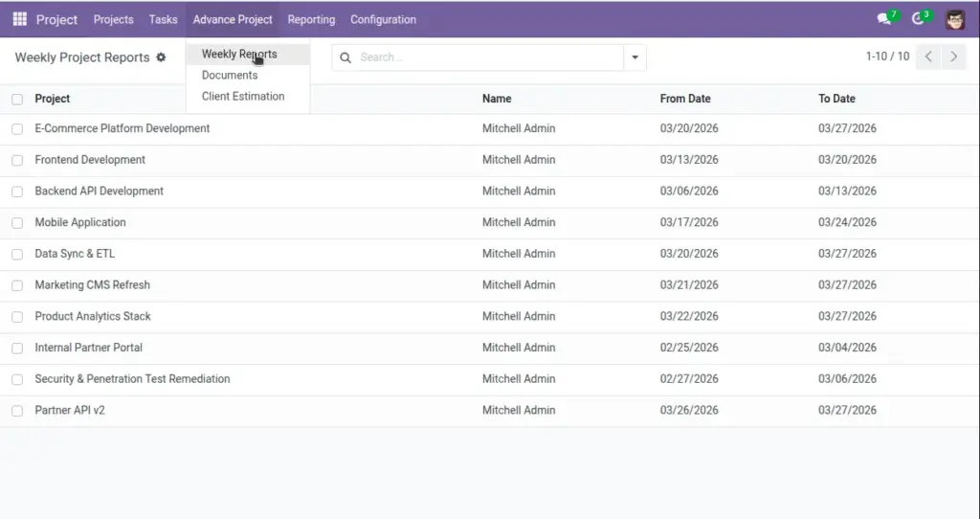
Task: Focus the Search input field
Action: [489, 57]
